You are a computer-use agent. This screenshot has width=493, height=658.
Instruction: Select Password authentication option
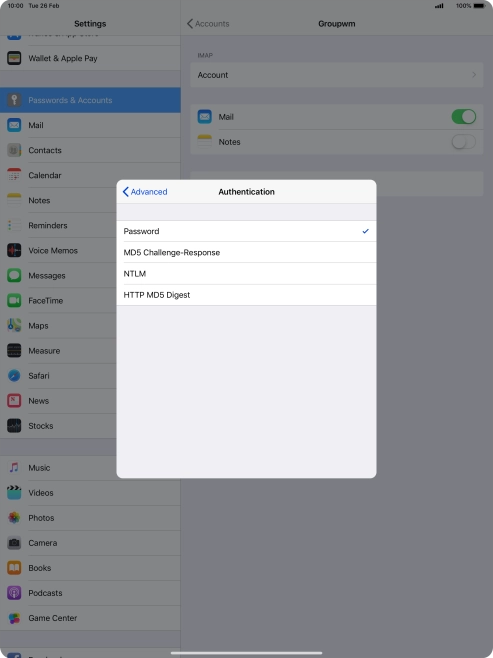(246, 231)
